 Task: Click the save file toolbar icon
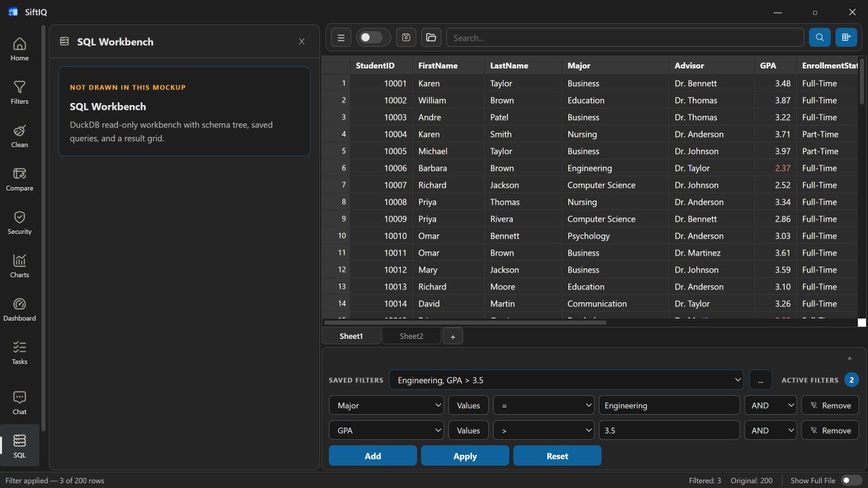click(406, 38)
